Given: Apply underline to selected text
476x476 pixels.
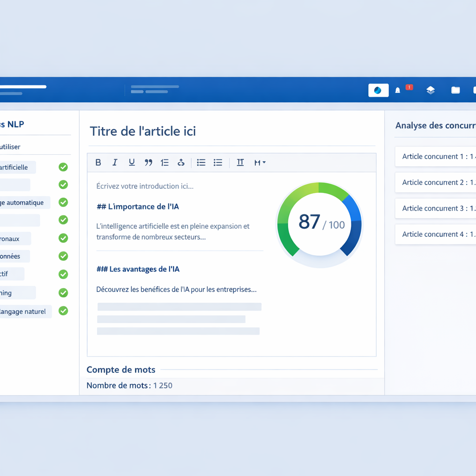Looking at the screenshot, I should tap(132, 162).
